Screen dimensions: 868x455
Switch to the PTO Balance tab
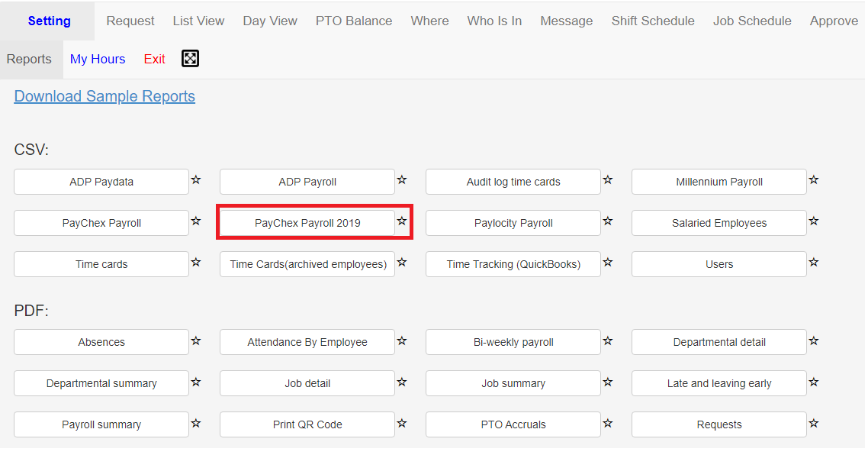pyautogui.click(x=354, y=21)
